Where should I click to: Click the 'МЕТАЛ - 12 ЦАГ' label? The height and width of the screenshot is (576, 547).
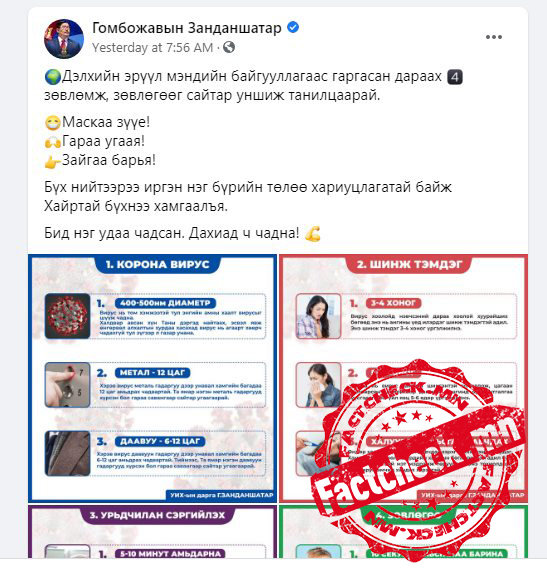[x=152, y=372]
